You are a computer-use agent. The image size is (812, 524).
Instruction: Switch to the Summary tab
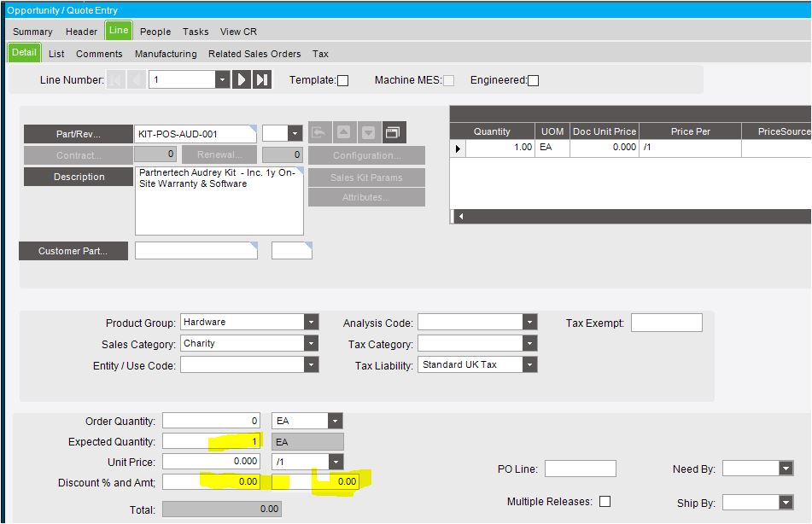[32, 32]
